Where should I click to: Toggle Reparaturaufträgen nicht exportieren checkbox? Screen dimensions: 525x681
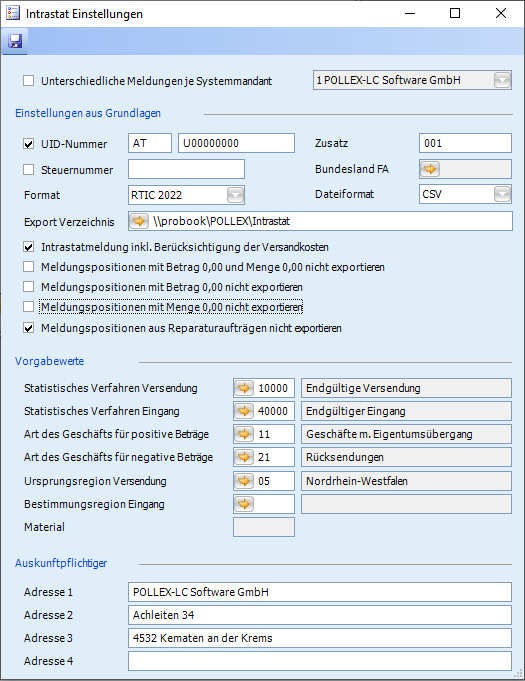(x=29, y=328)
